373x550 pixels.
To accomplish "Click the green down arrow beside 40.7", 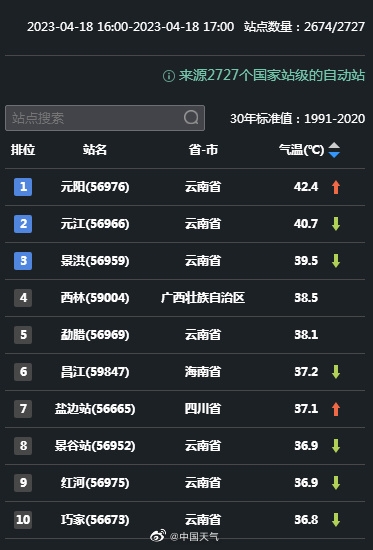I will coord(336,224).
